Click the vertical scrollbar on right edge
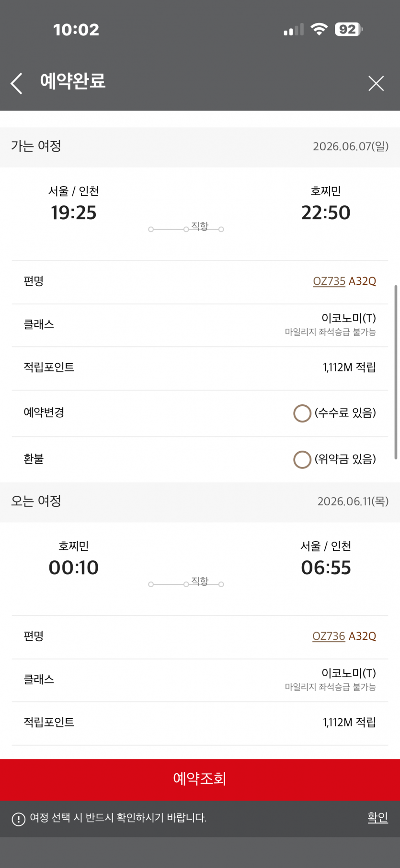This screenshot has height=868, width=400. (x=396, y=372)
